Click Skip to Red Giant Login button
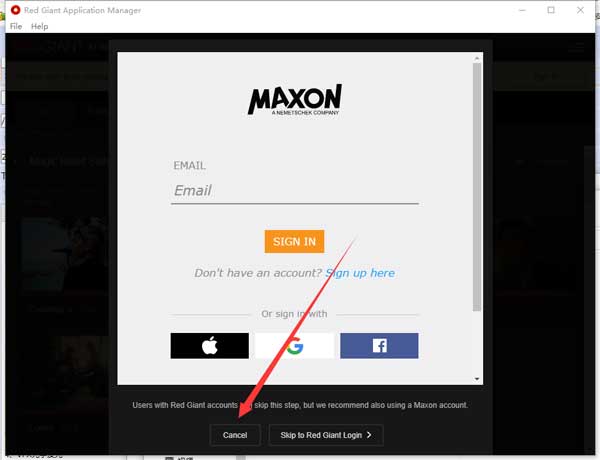 coord(326,435)
